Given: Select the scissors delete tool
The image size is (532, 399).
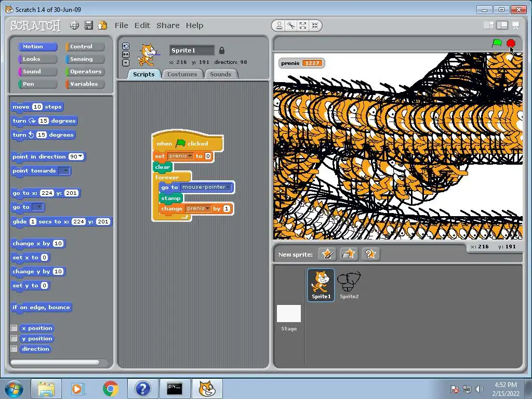Looking at the screenshot, I should click(x=291, y=26).
